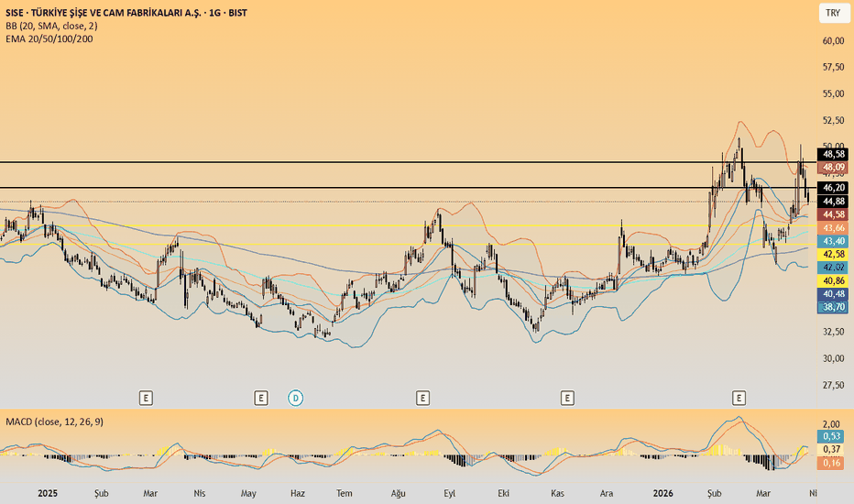Click the E earnings marker between 2026 Şub and Mar
The width and height of the screenshot is (854, 504).
739,399
